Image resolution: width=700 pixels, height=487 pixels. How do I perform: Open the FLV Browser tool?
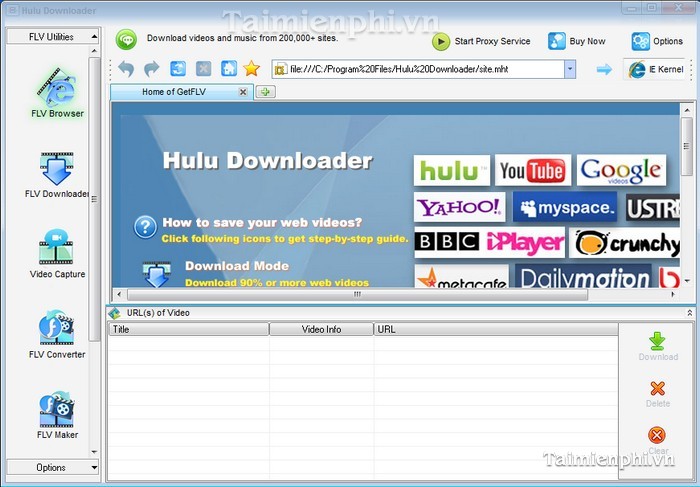57,93
